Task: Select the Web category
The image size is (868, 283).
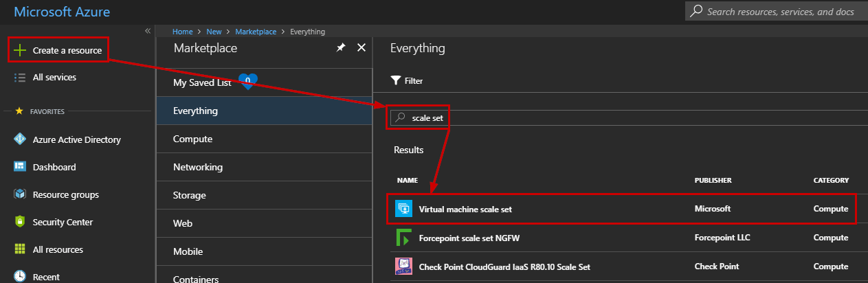Action: tap(264, 223)
